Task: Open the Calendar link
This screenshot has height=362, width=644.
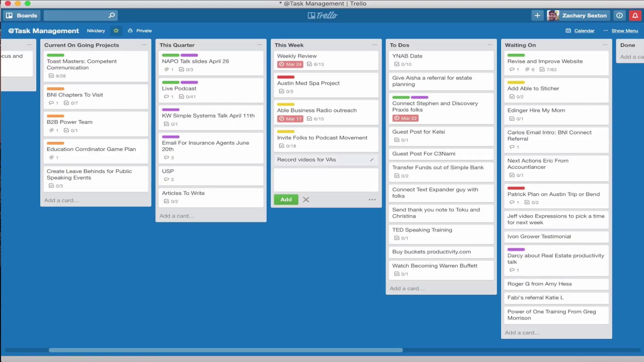Action: (580, 31)
